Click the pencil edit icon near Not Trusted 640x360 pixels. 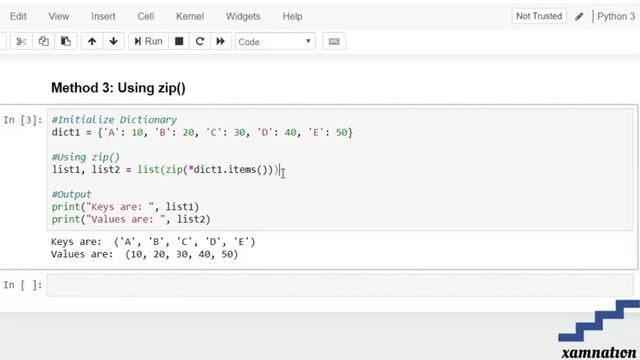579,16
